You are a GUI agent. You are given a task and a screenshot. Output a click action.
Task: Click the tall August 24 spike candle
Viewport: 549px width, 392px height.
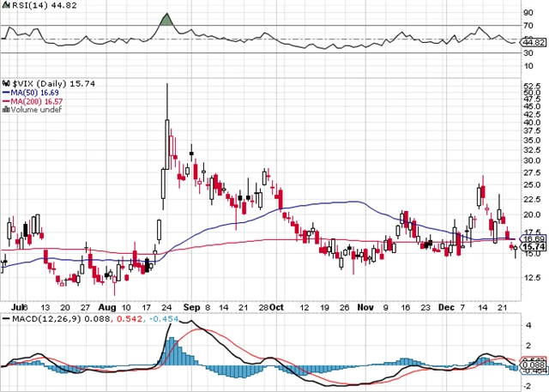click(x=166, y=129)
